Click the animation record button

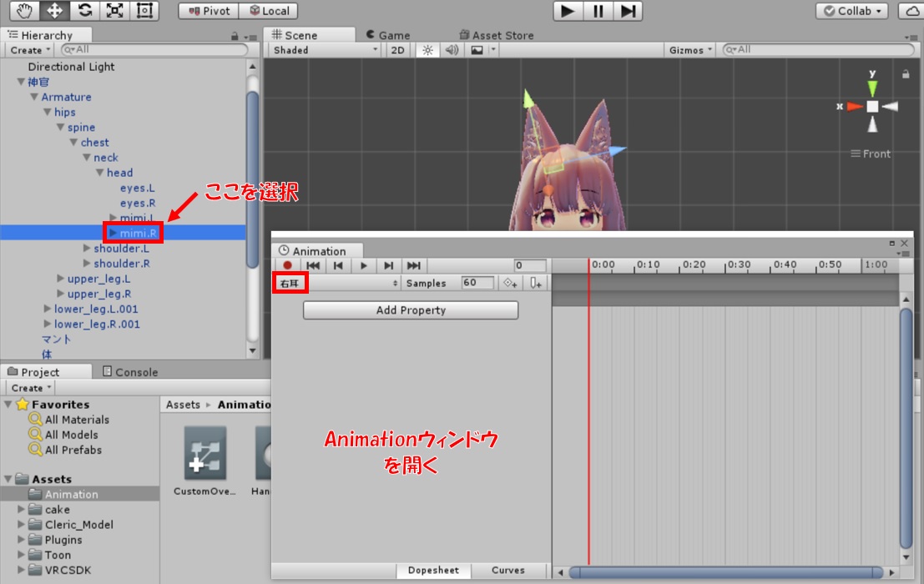point(287,265)
